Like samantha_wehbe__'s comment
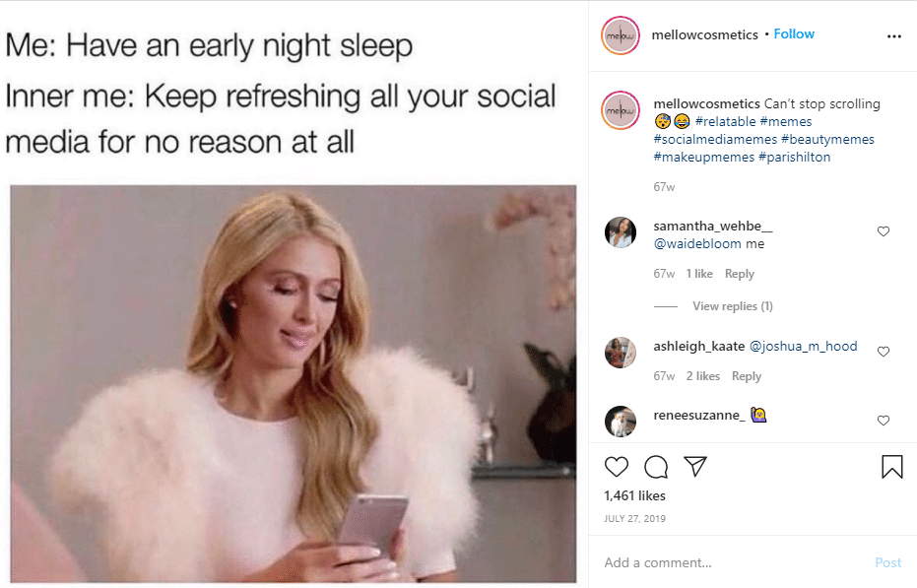This screenshot has height=588, width=917. coord(884,231)
